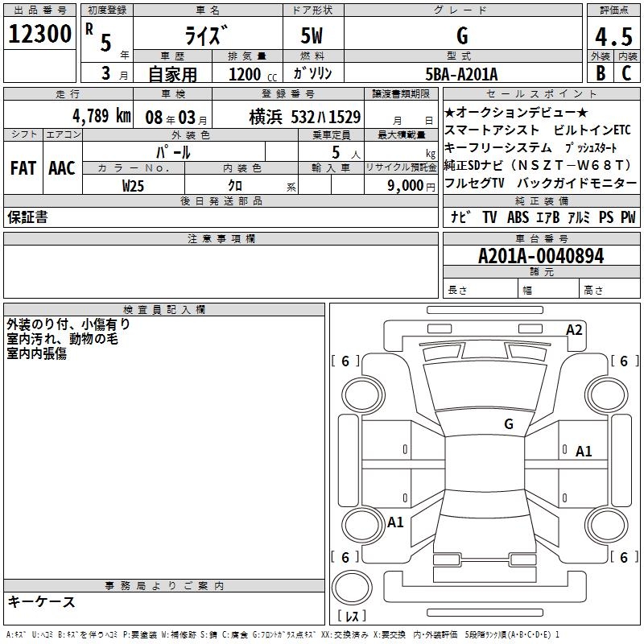Select registration number 横浜 532 ハ 1529
644x644 pixels.
coord(305,117)
